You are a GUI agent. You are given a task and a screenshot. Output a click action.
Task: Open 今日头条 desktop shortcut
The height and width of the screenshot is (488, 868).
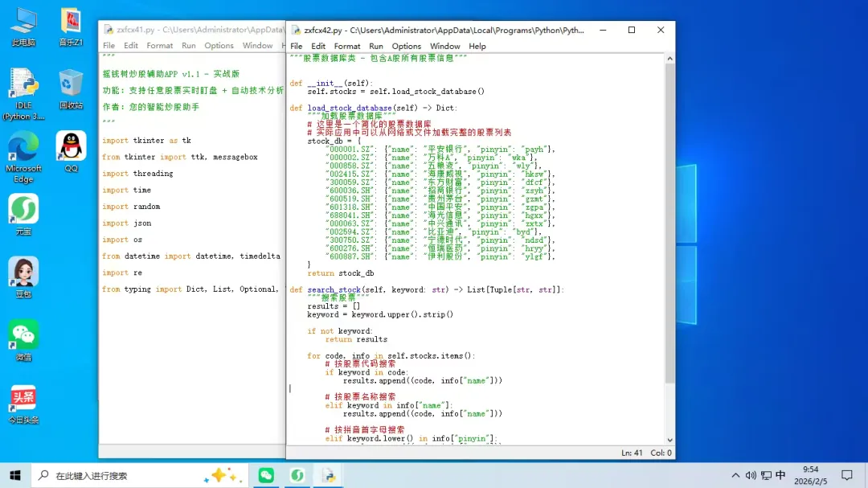[x=23, y=404]
